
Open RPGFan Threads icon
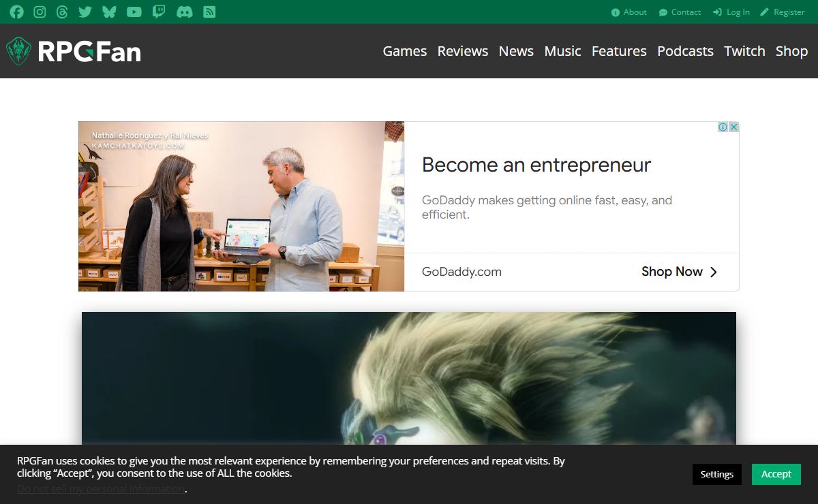(x=62, y=12)
